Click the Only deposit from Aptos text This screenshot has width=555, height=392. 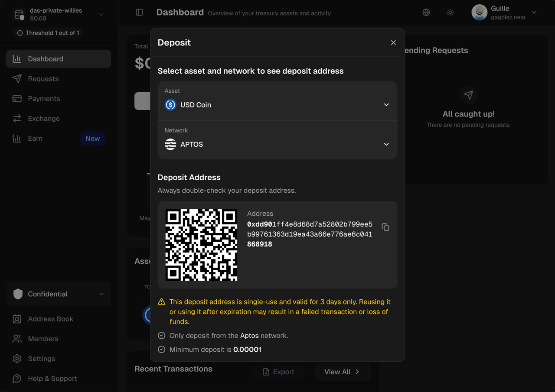coord(229,336)
